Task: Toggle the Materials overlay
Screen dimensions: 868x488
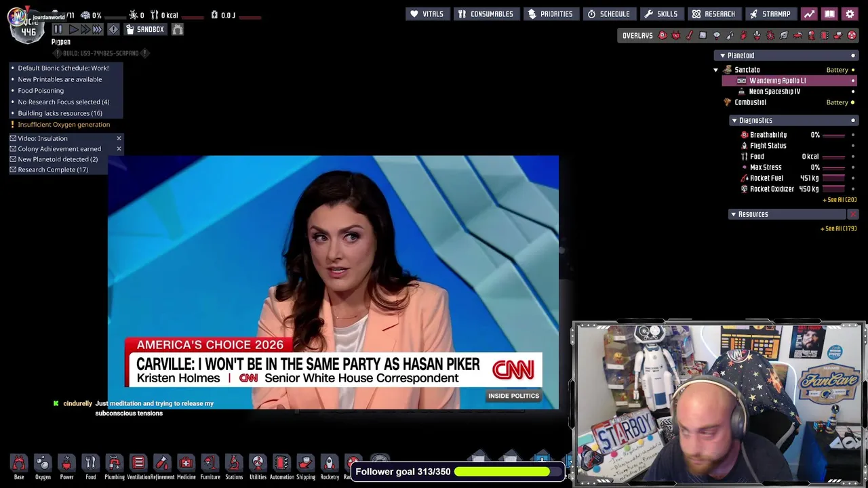Action: click(x=703, y=35)
